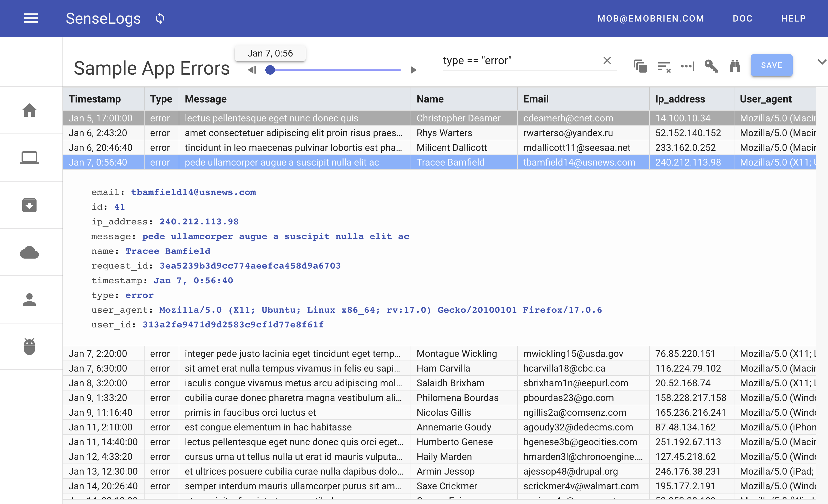Expand the chevron next to SAVE
This screenshot has width=828, height=504.
pos(822,62)
